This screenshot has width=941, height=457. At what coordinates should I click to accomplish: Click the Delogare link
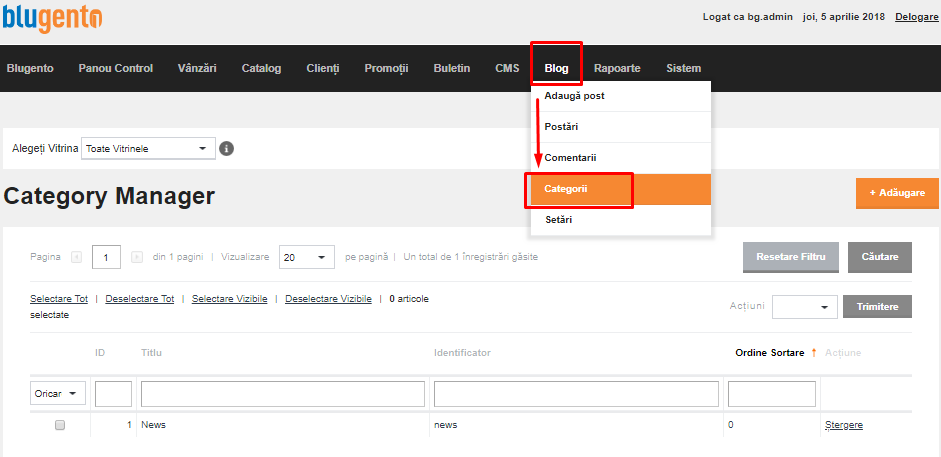[917, 17]
